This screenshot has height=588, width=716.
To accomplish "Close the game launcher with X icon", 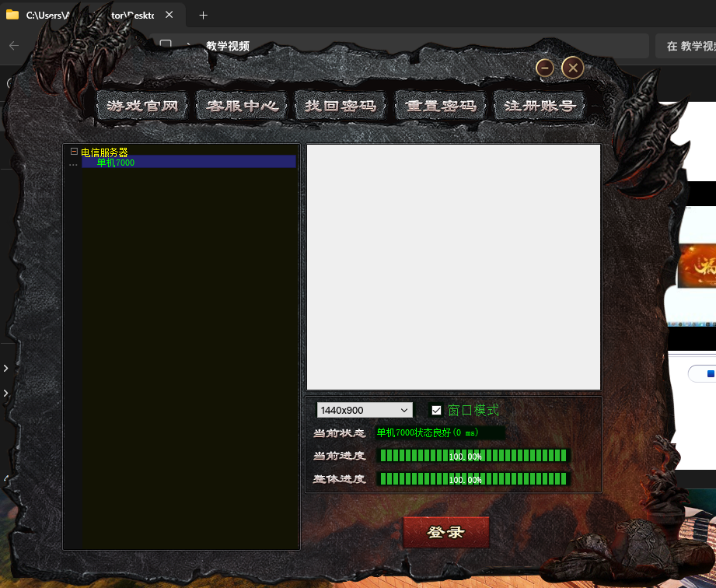I will (x=572, y=68).
